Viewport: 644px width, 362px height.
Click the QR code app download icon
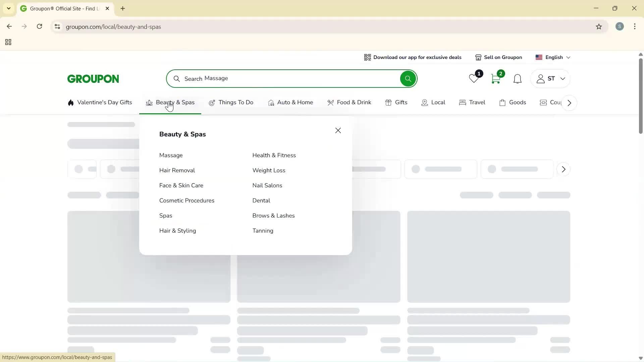[x=367, y=57]
